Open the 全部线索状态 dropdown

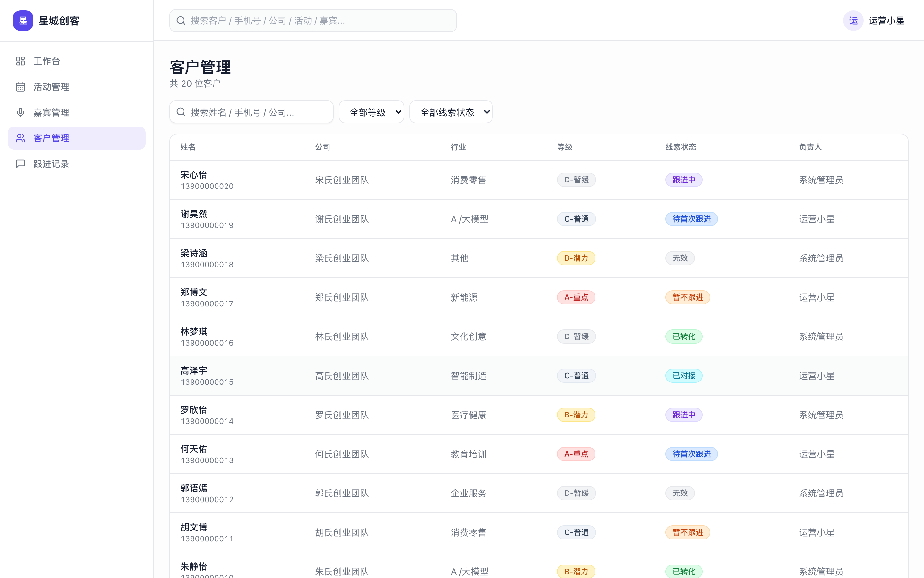pyautogui.click(x=450, y=112)
